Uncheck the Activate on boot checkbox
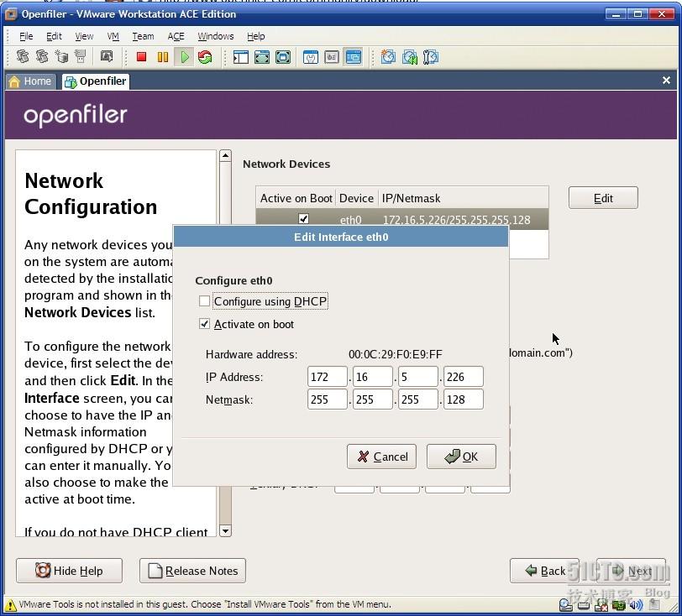 click(204, 324)
